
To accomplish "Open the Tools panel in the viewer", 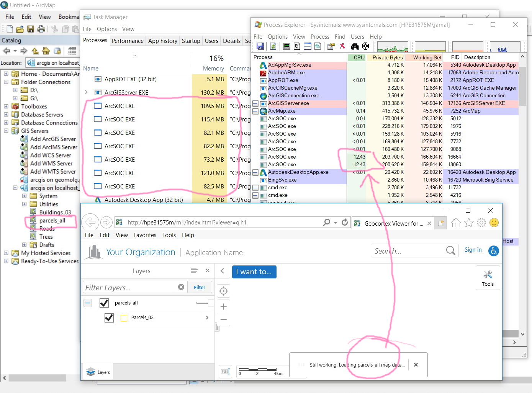I will click(488, 278).
